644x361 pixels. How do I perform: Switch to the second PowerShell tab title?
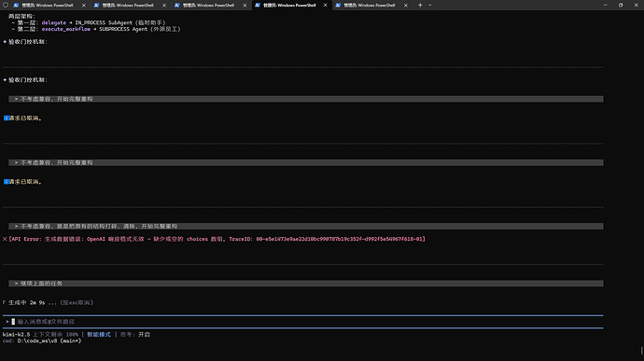128,6
